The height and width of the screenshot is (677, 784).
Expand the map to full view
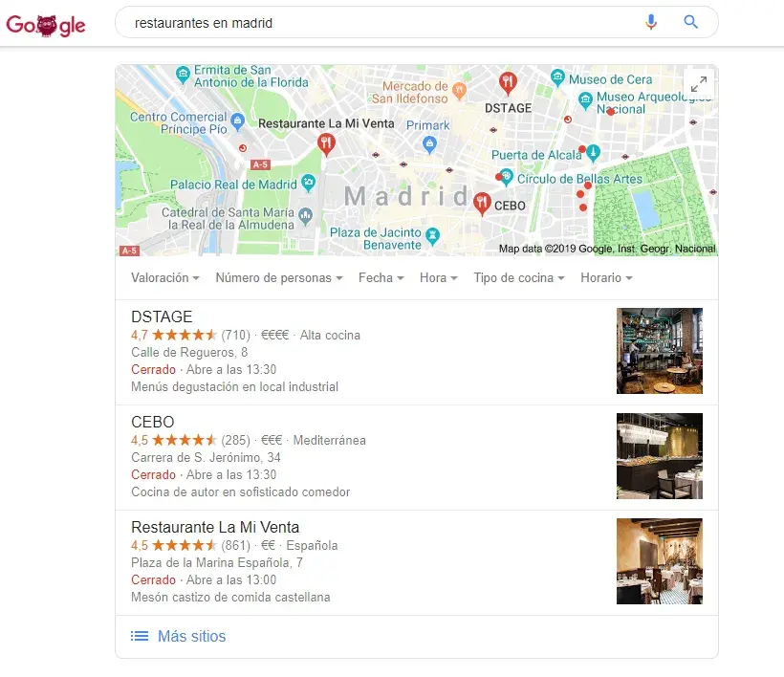pyautogui.click(x=699, y=83)
